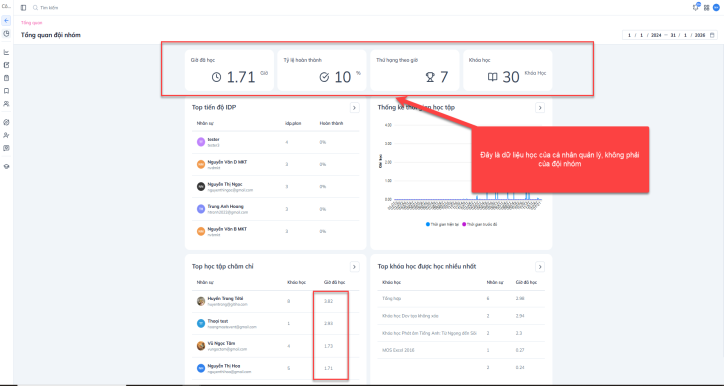The height and width of the screenshot is (386, 724).
Task: Select Trung Anh Hoàng row
Action: pyautogui.click(x=276, y=209)
